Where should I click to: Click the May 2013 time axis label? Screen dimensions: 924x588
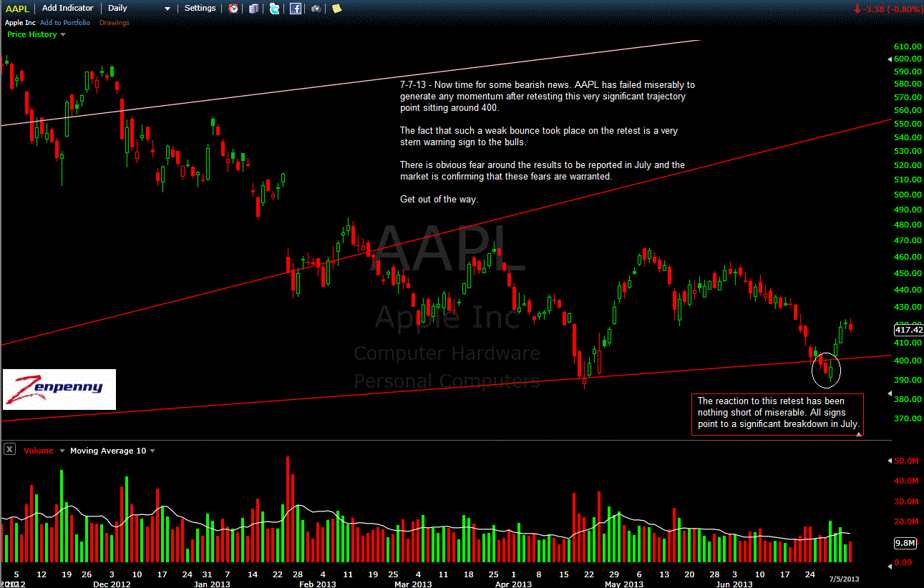click(x=624, y=584)
